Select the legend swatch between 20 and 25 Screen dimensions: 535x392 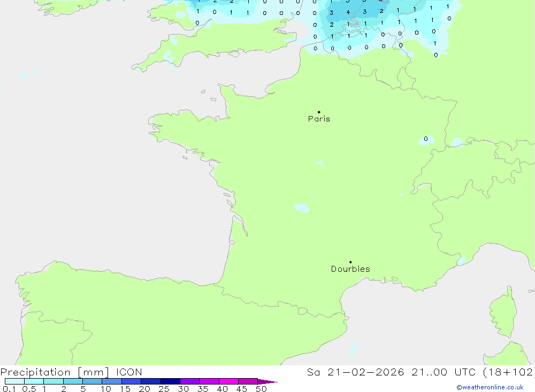pyautogui.click(x=151, y=381)
